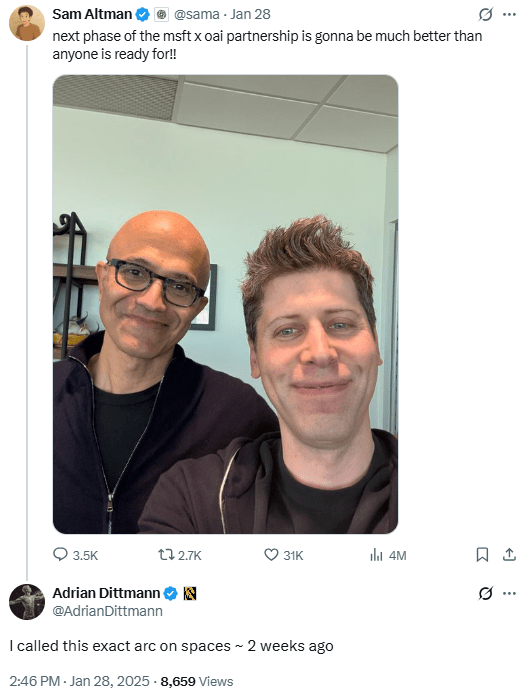
Task: Click the share icon on Sam Altman's tweet
Action: click(x=509, y=555)
